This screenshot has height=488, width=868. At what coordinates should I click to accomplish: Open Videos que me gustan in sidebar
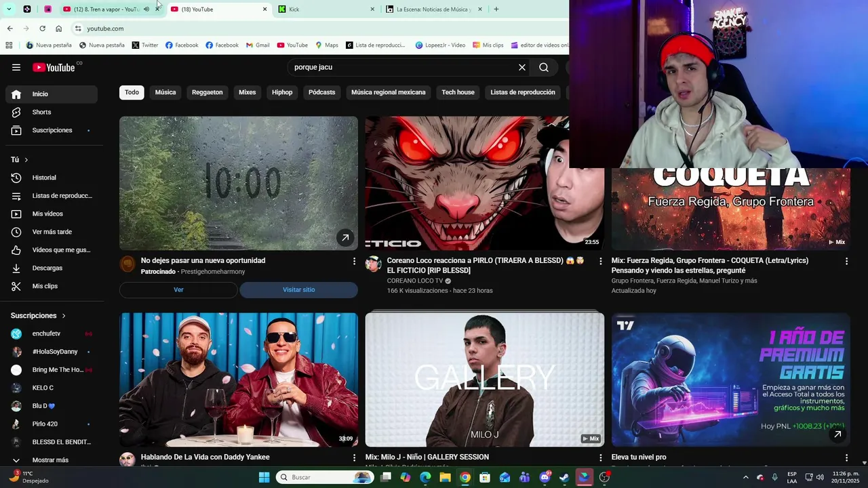pyautogui.click(x=52, y=250)
